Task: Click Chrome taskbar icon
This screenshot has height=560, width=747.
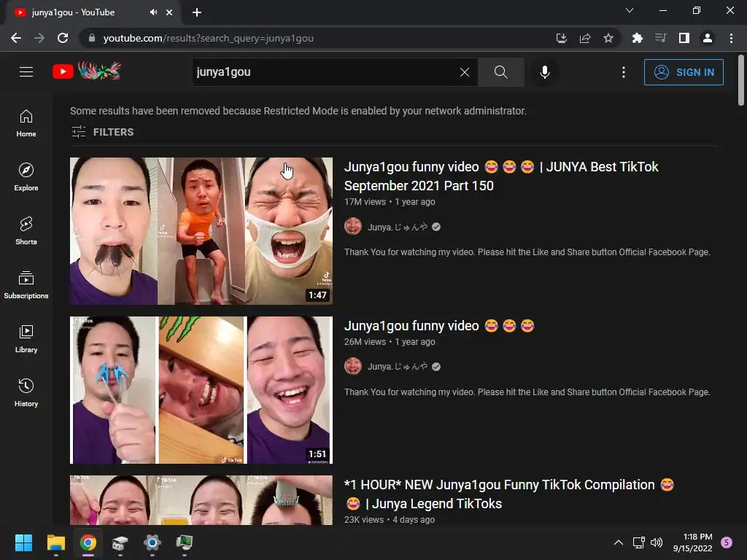Action: 88,542
